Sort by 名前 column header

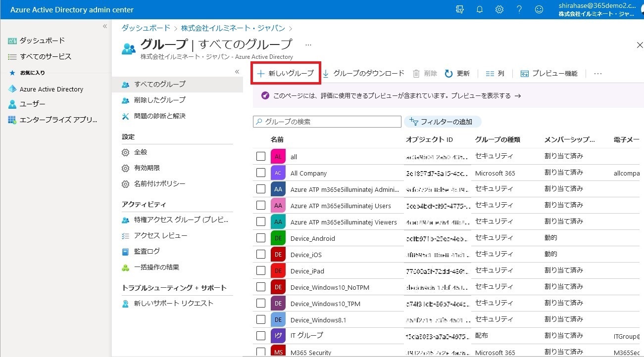tap(277, 139)
